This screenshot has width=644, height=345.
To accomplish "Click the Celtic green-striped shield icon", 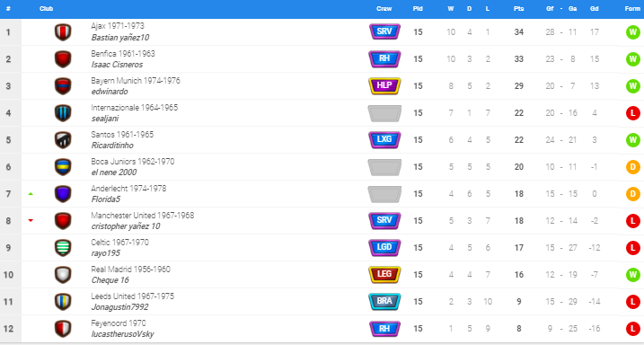I will 63,248.
